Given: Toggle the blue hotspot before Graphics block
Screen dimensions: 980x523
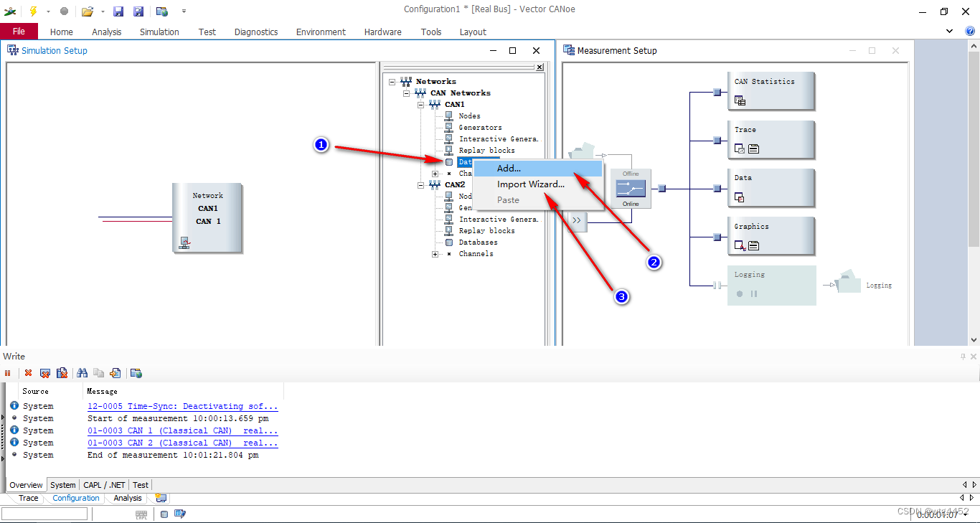Looking at the screenshot, I should (x=717, y=237).
